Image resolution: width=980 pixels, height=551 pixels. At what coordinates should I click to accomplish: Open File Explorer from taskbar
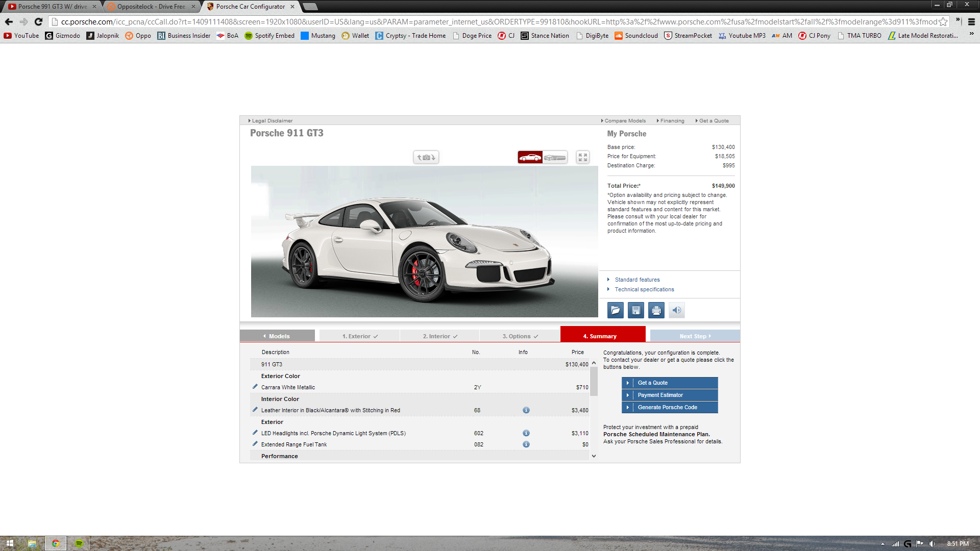pos(32,543)
